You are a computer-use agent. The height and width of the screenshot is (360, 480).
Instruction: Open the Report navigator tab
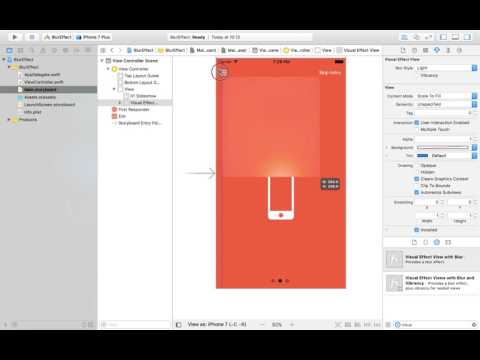tap(88, 50)
